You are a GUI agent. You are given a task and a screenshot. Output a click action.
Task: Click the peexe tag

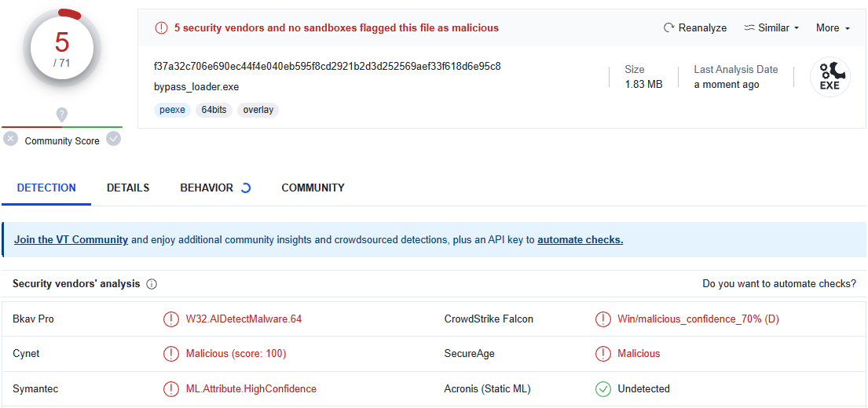172,110
